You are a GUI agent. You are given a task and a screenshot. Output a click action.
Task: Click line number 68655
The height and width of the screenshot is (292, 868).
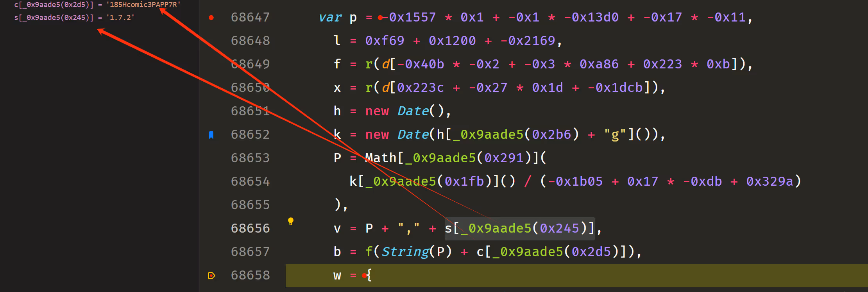[250, 205]
